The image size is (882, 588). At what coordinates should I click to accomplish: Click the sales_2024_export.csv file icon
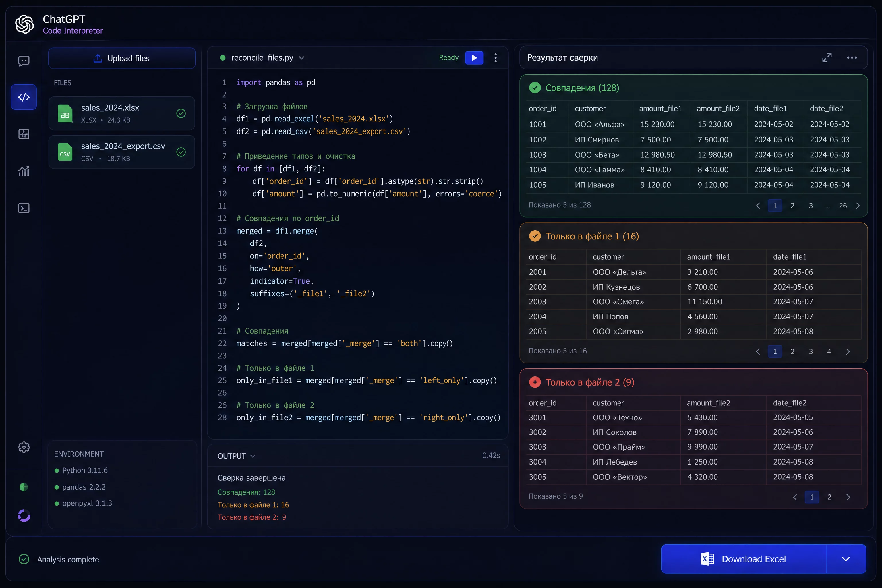(x=65, y=152)
